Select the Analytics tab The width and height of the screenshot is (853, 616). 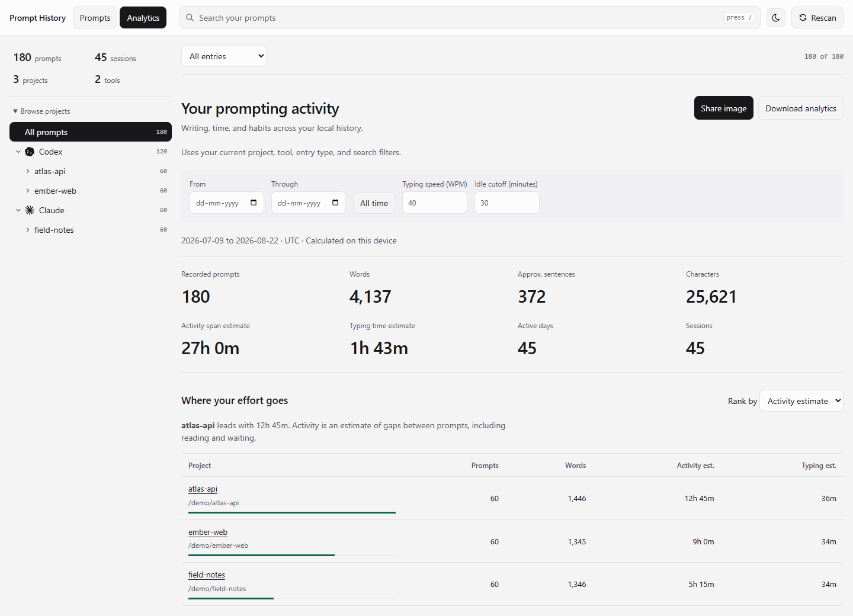tap(143, 18)
